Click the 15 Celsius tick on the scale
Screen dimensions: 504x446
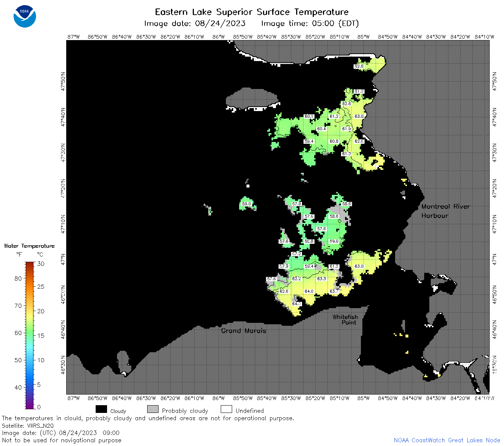click(41, 335)
